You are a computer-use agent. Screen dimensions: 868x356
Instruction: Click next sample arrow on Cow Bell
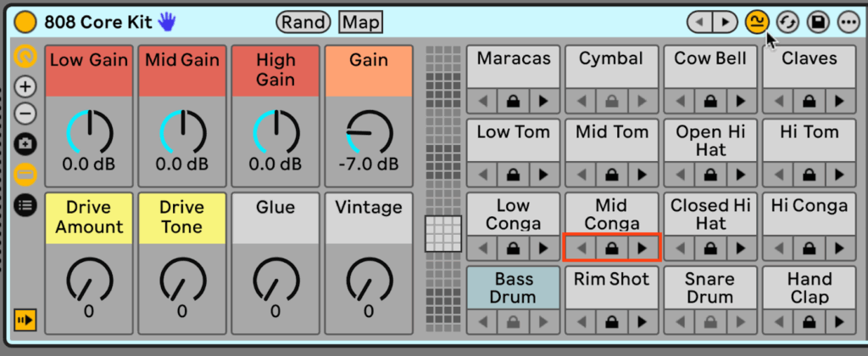click(x=741, y=102)
